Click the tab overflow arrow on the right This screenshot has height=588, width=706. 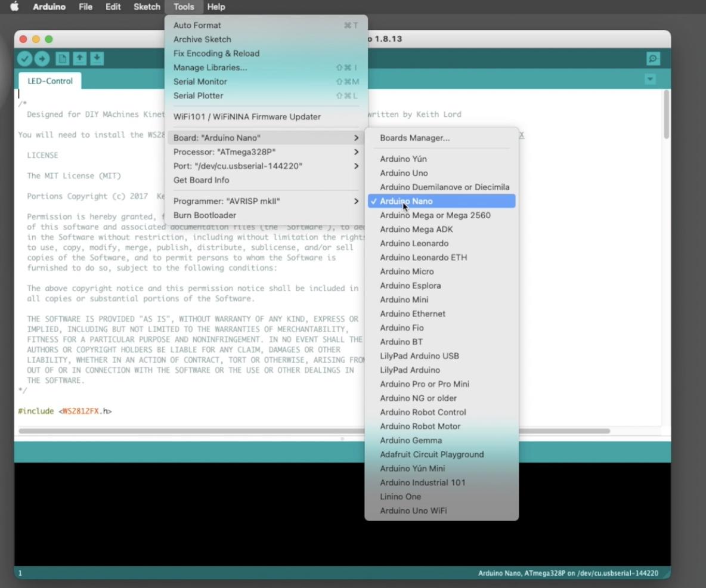tap(649, 79)
